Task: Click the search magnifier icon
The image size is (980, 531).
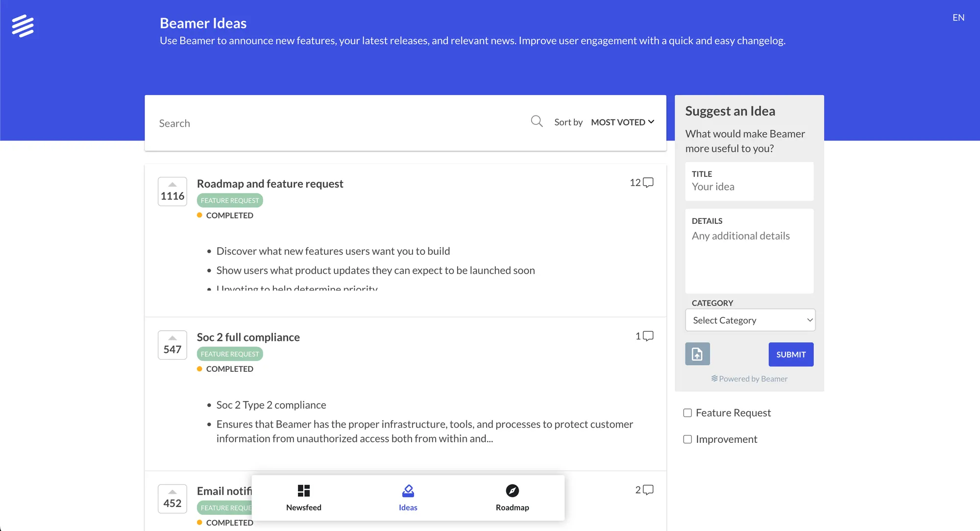Action: [537, 121]
